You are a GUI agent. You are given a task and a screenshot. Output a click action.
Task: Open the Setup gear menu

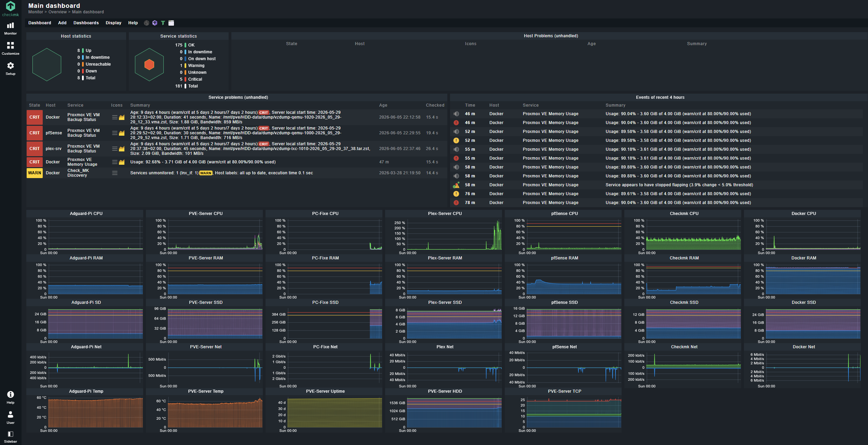(11, 68)
